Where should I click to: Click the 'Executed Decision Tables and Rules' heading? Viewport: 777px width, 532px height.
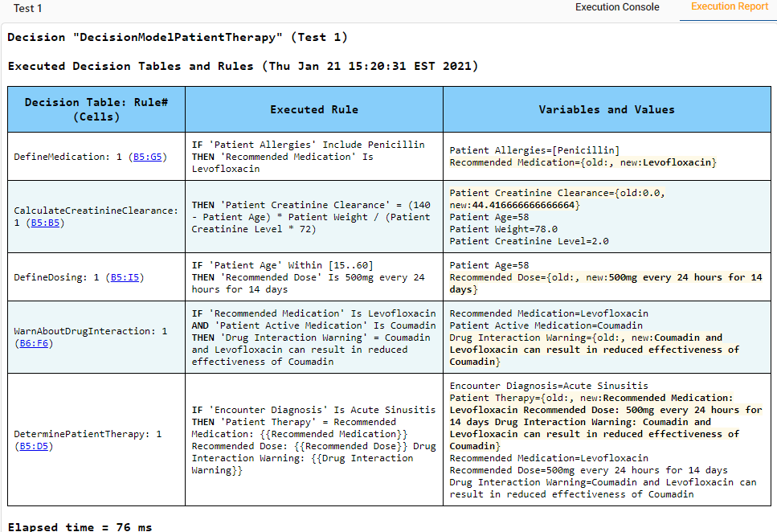point(243,66)
